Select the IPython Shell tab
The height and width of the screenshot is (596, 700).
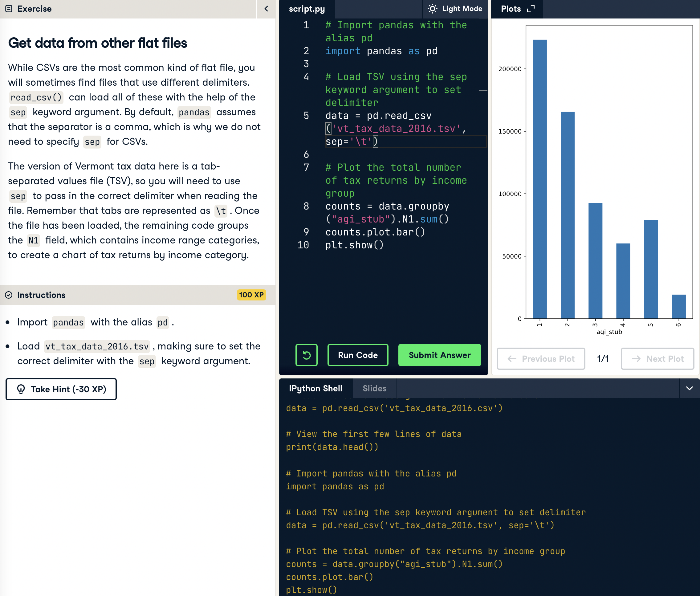(315, 388)
